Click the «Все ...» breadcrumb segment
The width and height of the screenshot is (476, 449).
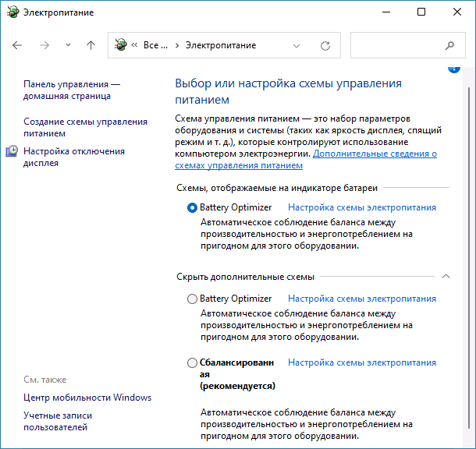coord(155,45)
